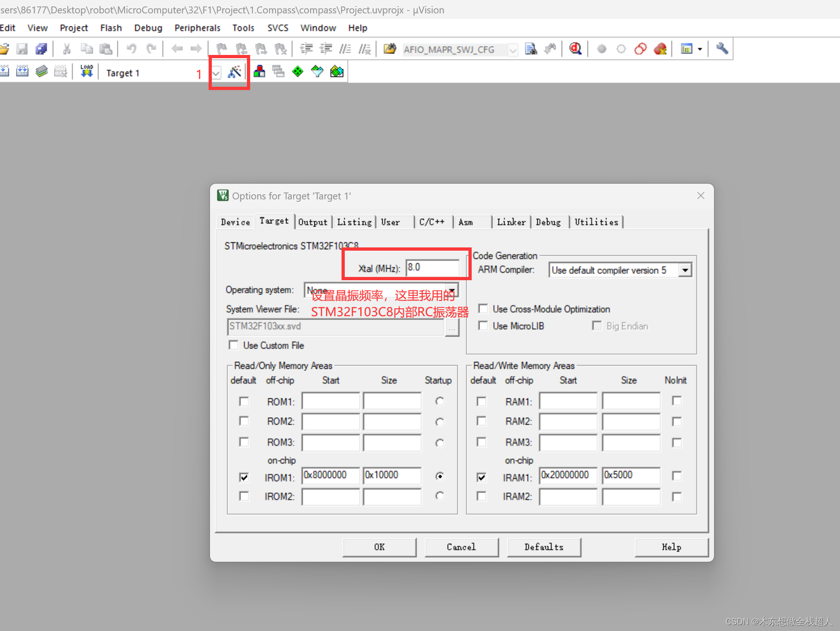
Task: Open Manage Project Items colored-blocks icon
Action: tap(259, 71)
